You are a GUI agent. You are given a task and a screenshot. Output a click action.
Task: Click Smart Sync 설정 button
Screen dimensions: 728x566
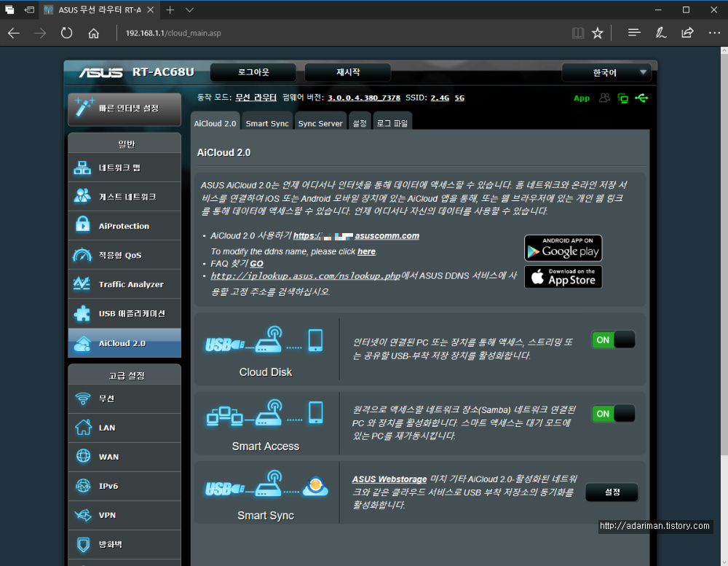[x=612, y=492]
